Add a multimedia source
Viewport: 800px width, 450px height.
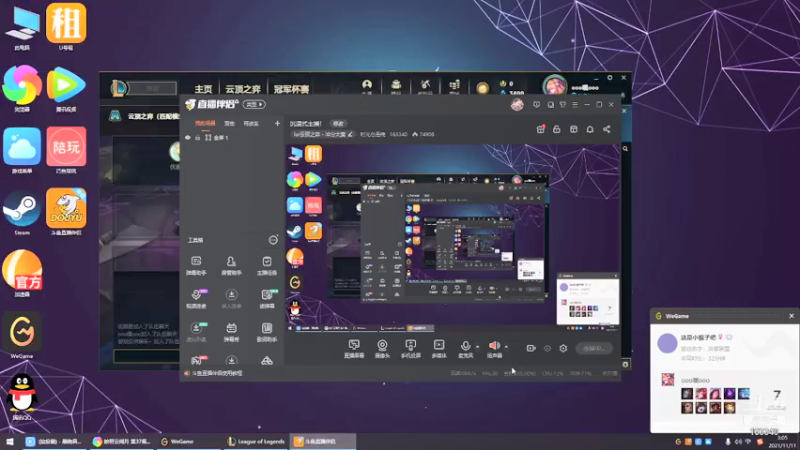pyautogui.click(x=439, y=349)
